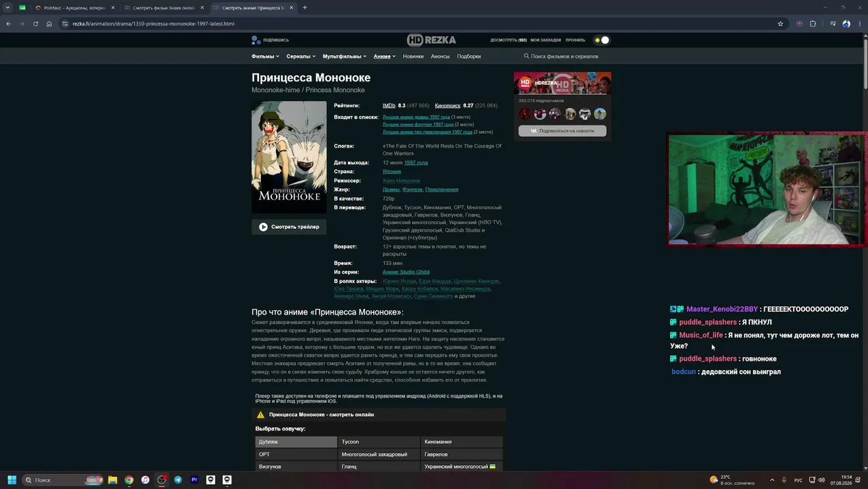868x489 pixels.
Task: Go back with the browser back arrow
Action: click(8, 24)
